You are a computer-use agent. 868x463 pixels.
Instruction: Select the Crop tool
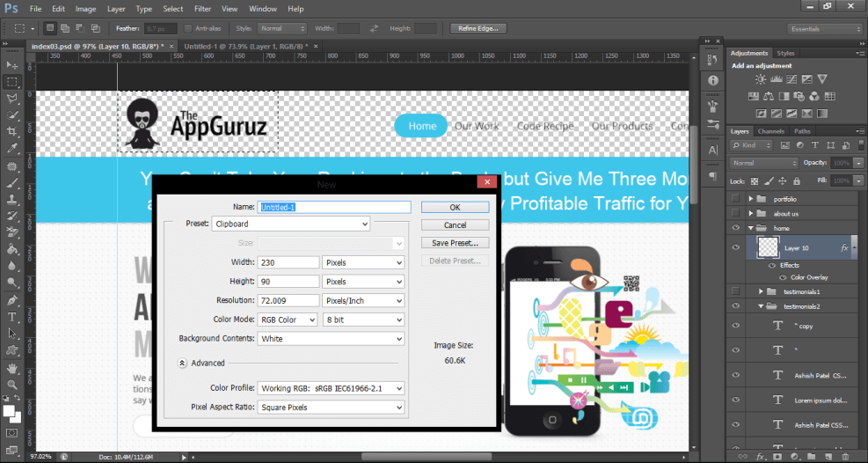11,131
